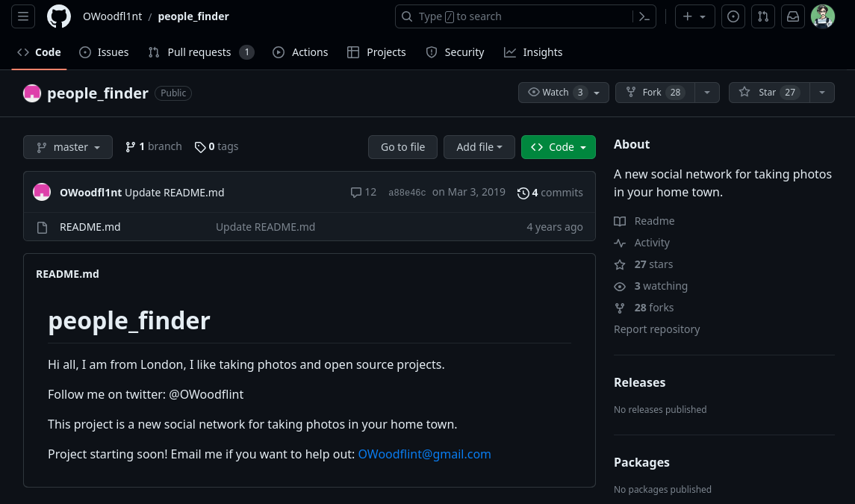Click the search input field
Image resolution: width=855 pixels, height=504 pixels.
(x=515, y=16)
